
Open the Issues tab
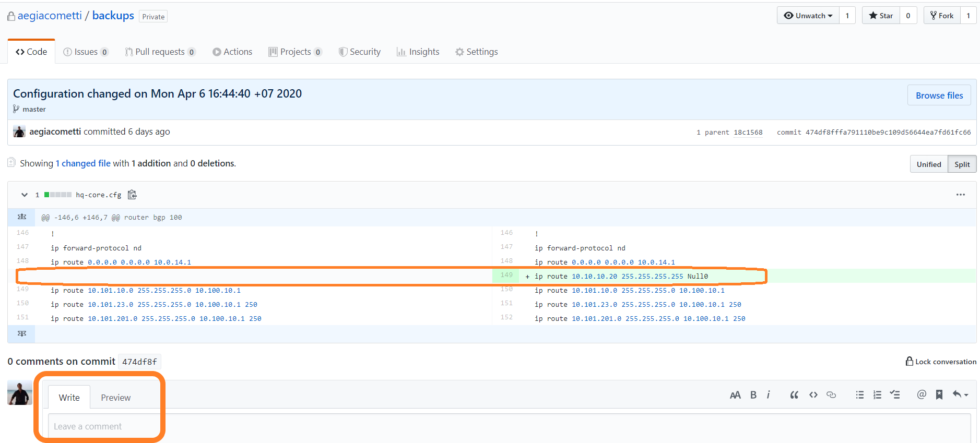tap(86, 52)
